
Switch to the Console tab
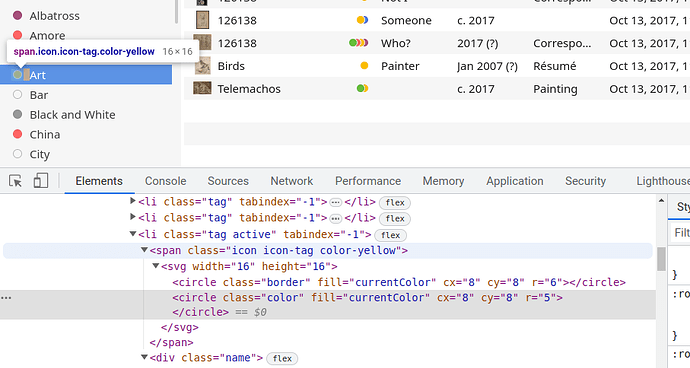coord(165,181)
